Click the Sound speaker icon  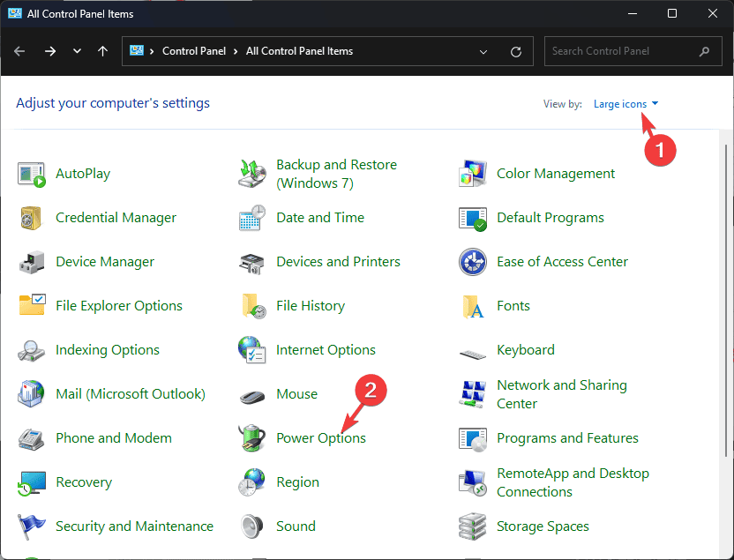pyautogui.click(x=251, y=526)
